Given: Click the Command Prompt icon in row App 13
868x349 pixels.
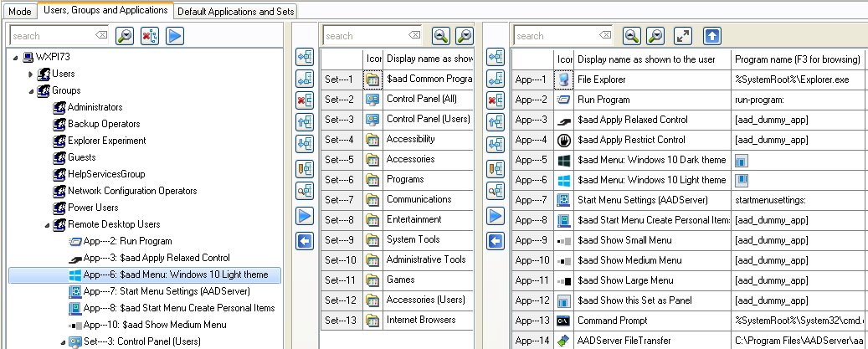Looking at the screenshot, I should tap(564, 321).
